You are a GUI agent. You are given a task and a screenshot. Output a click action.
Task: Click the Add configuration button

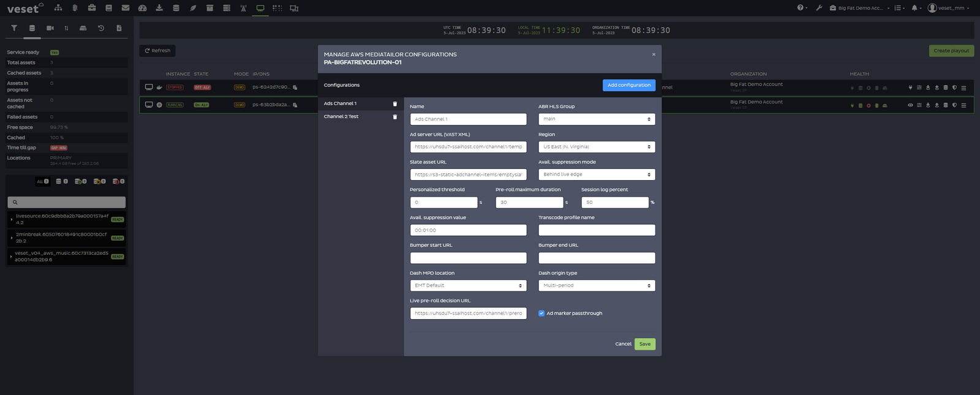(x=629, y=85)
